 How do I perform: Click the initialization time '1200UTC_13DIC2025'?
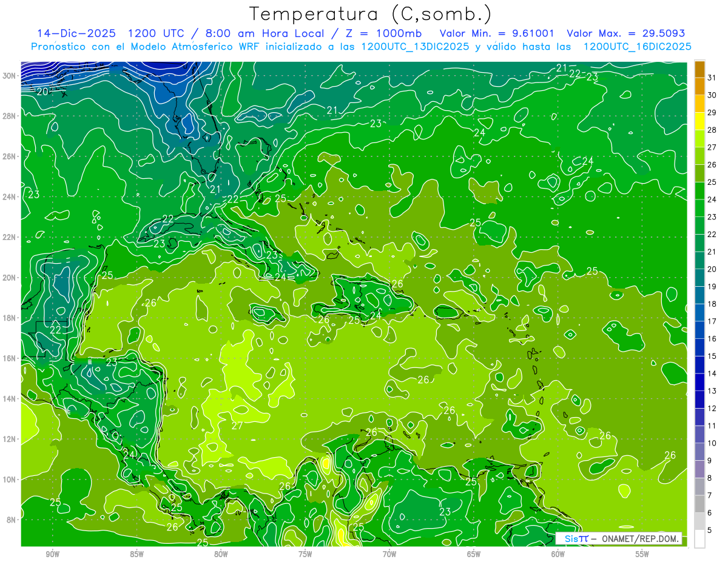pyautogui.click(x=415, y=47)
